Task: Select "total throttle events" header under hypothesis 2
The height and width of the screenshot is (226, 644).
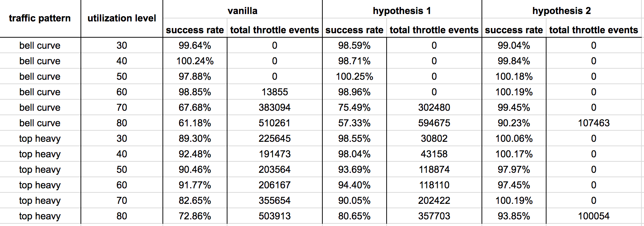Action: pyautogui.click(x=593, y=30)
